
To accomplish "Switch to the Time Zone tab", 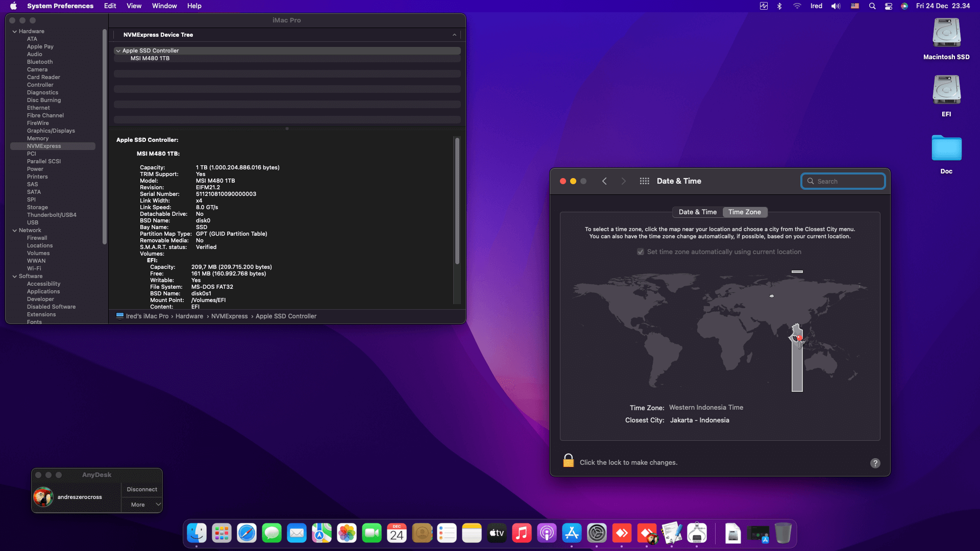I will tap(745, 212).
